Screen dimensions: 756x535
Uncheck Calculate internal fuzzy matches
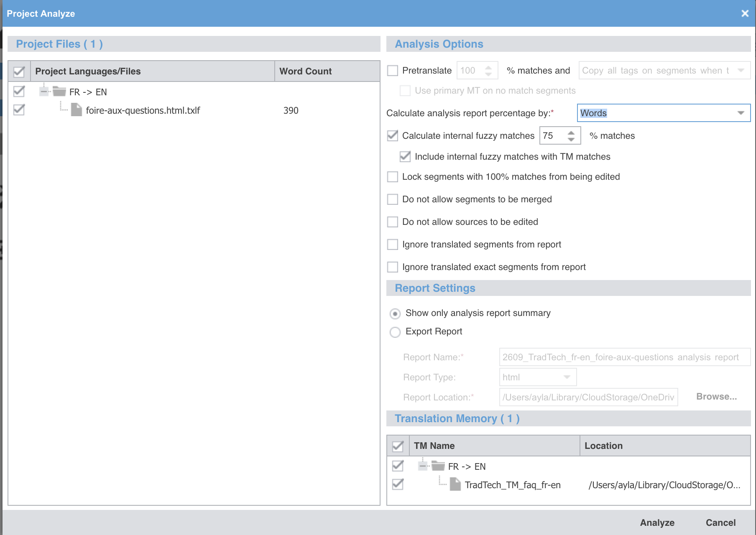pos(393,135)
